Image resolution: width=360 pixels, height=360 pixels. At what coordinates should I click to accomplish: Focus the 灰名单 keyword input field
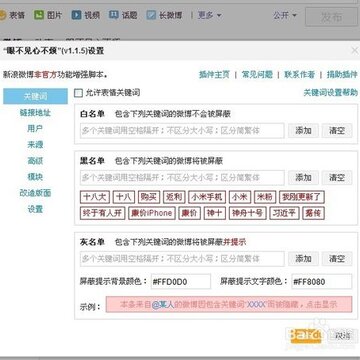tap(182, 259)
